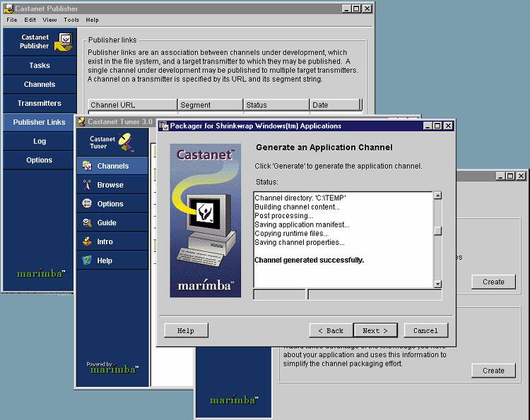The image size is (530, 420).
Task: Click Next to continue the Packager wizard
Action: click(x=375, y=330)
